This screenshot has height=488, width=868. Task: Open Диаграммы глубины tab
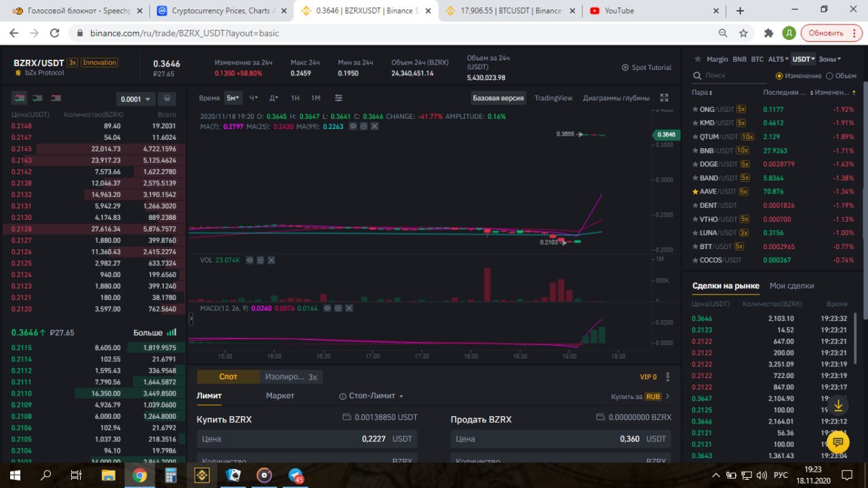tap(616, 98)
